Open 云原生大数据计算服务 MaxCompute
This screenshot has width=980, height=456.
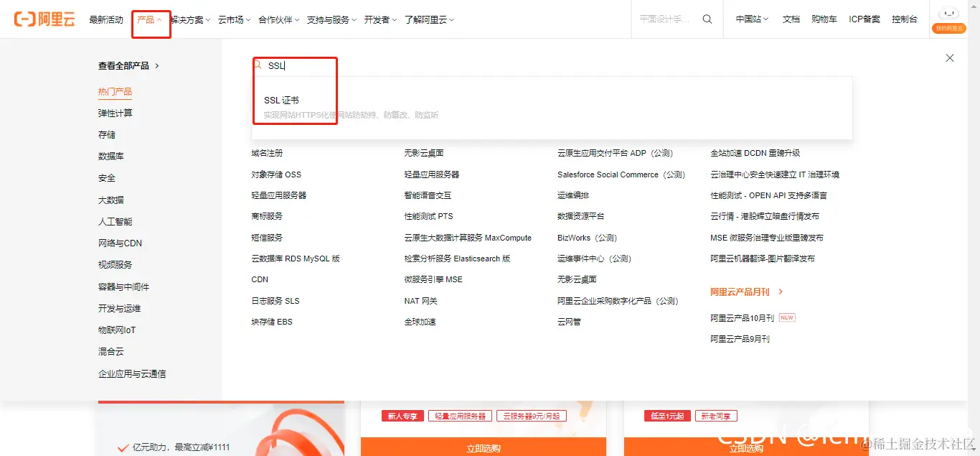coord(468,238)
